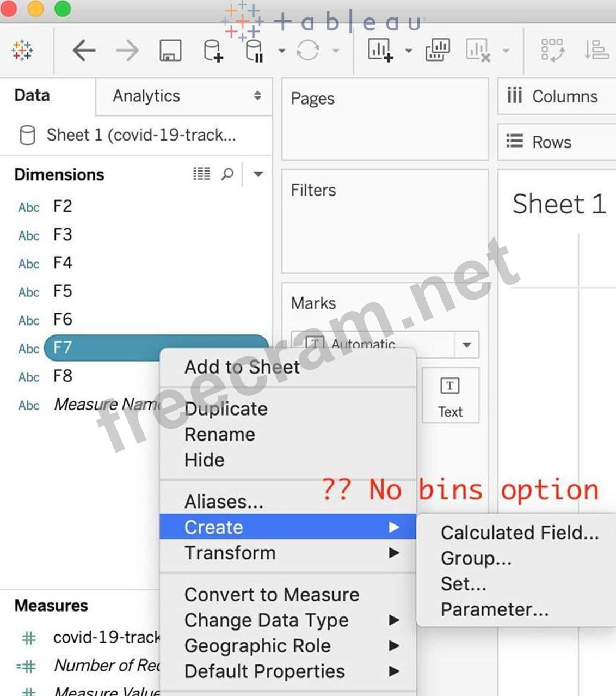Open the new worksheet dropdown arrow
Image resolution: width=616 pixels, height=696 pixels.
[x=409, y=51]
